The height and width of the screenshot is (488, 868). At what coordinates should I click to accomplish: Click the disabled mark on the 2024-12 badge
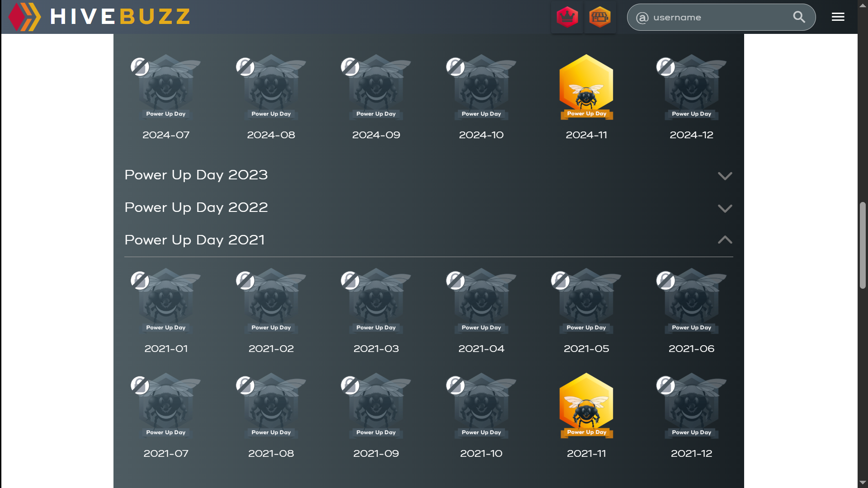pyautogui.click(x=665, y=67)
